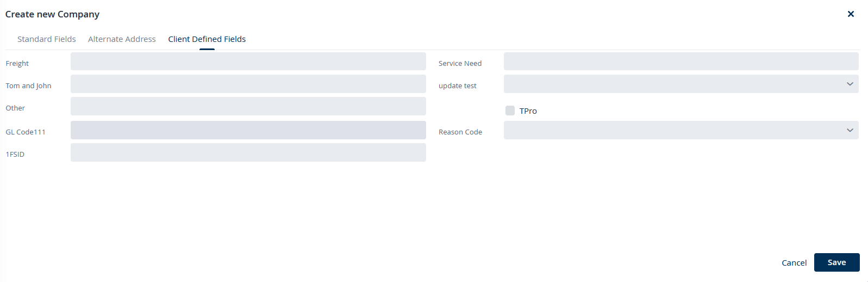Click the TPro checkbox label text

(x=528, y=111)
